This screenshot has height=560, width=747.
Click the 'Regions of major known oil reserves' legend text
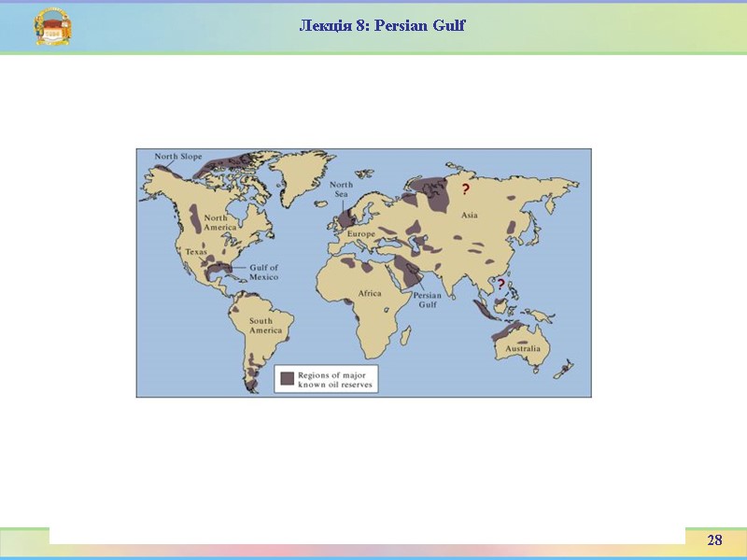pos(335,380)
